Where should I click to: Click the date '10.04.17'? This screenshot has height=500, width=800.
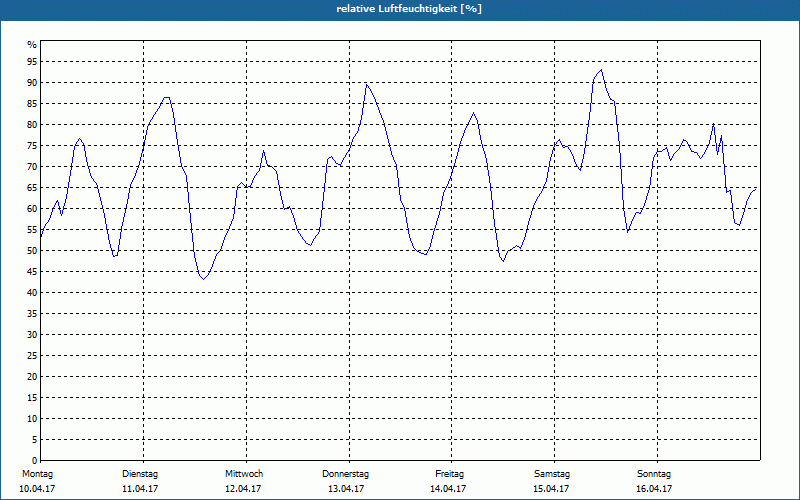(37, 489)
